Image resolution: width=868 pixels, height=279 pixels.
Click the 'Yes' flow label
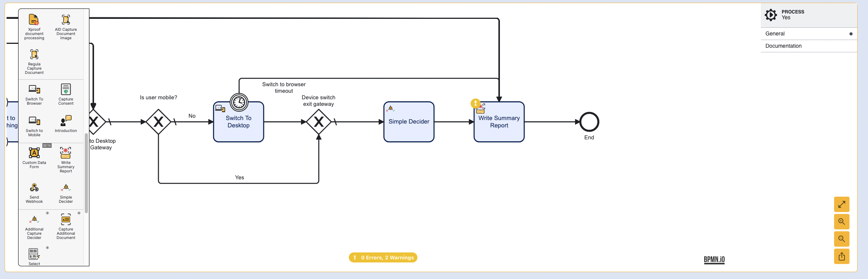coord(240,177)
